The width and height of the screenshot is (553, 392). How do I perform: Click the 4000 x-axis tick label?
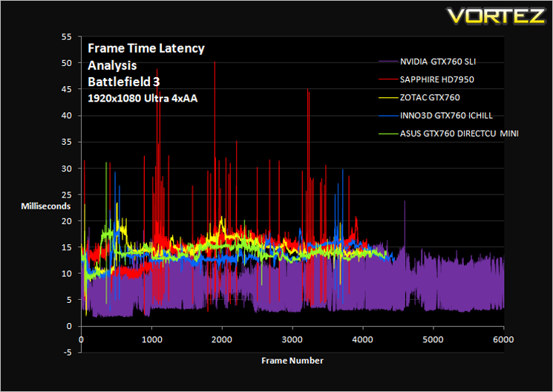(x=362, y=340)
